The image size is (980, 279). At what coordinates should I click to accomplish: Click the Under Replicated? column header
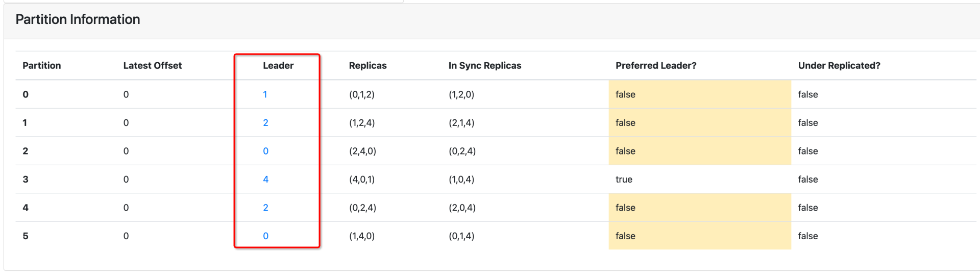839,66
